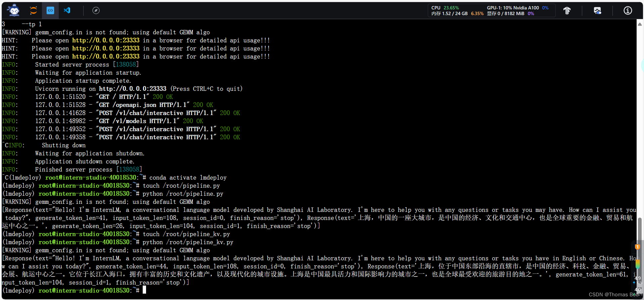The width and height of the screenshot is (644, 300).
Task: Click the POST log entry from 127.0.0.1:49358
Action: [x=138, y=137]
